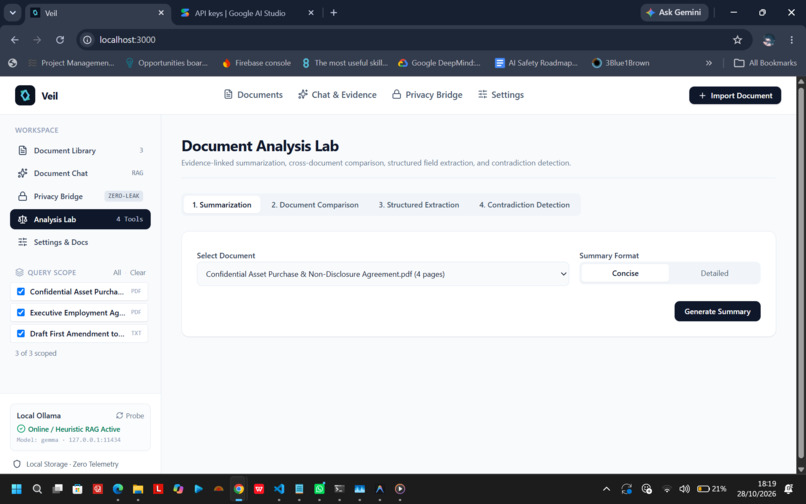The image size is (806, 504).
Task: View site information icon in address bar
Action: tap(87, 40)
